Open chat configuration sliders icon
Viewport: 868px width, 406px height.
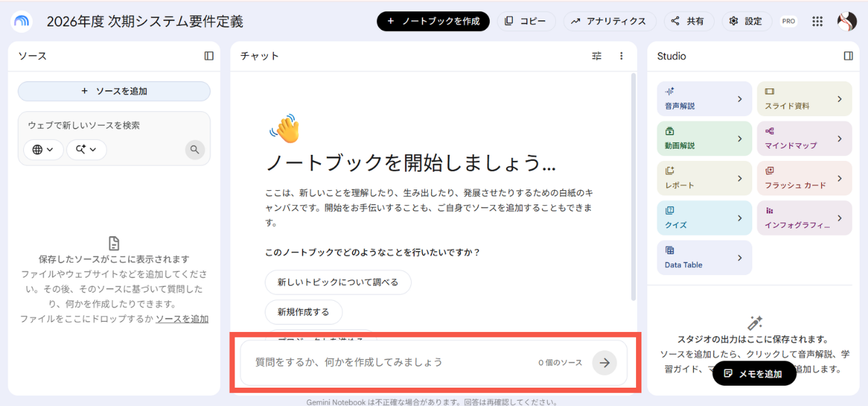click(597, 56)
